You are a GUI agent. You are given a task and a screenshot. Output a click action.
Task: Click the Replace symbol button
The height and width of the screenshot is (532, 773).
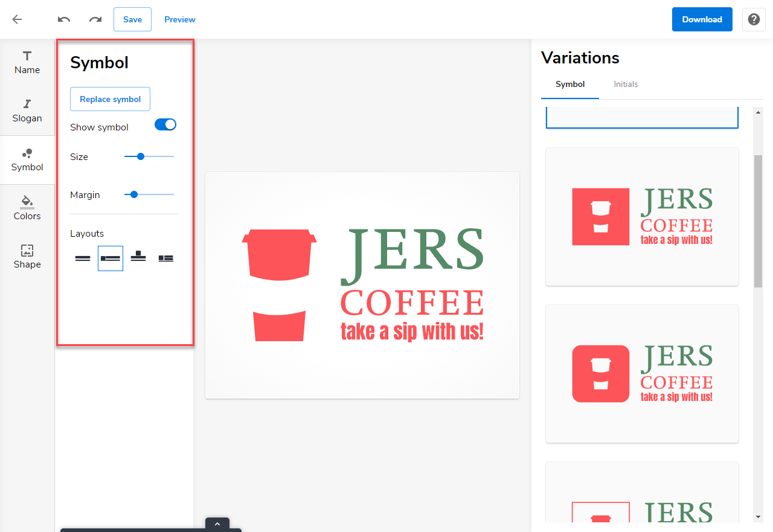(110, 99)
